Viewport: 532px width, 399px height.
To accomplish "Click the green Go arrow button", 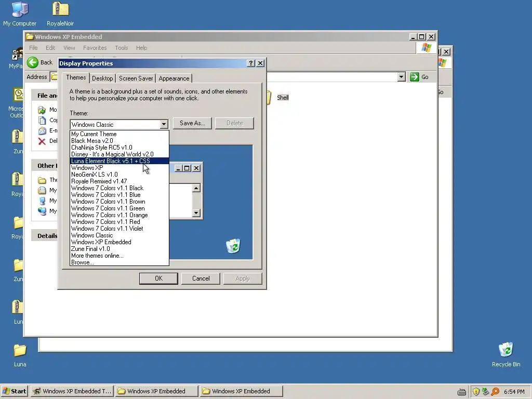I will [x=414, y=77].
